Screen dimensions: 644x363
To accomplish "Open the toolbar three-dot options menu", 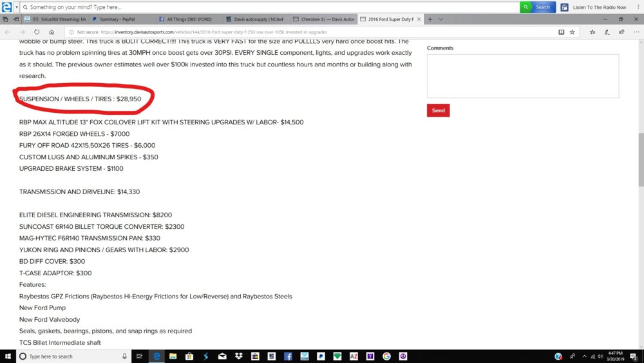I will click(638, 7).
